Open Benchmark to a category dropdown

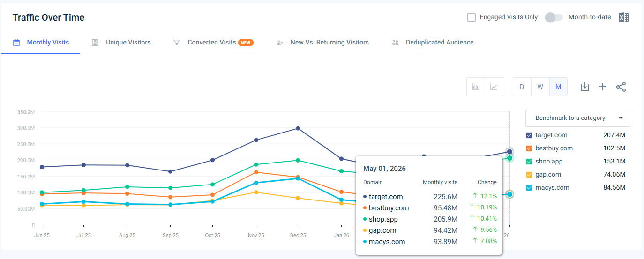578,118
